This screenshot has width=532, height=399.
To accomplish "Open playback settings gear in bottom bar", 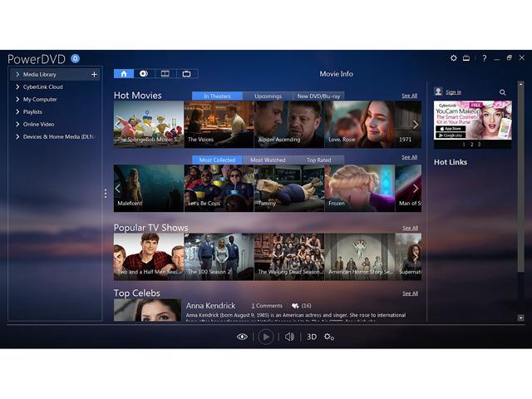I will 329,337.
